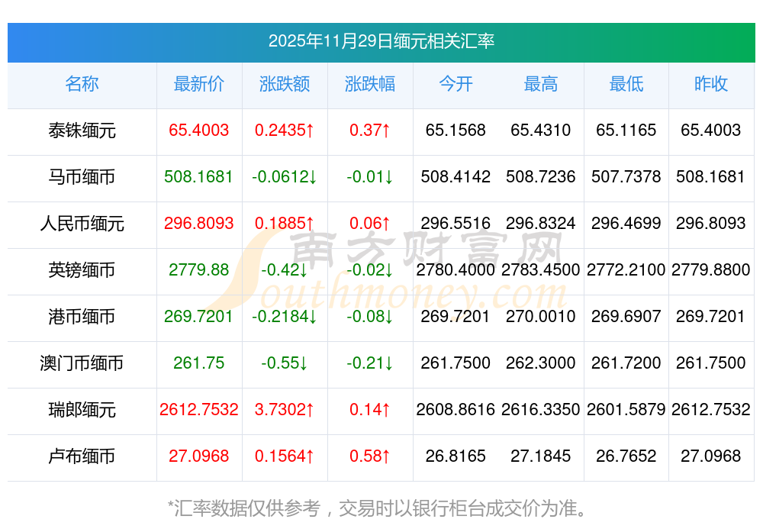Click the 昨收 column header
This screenshot has height=532, width=763.
pos(711,84)
